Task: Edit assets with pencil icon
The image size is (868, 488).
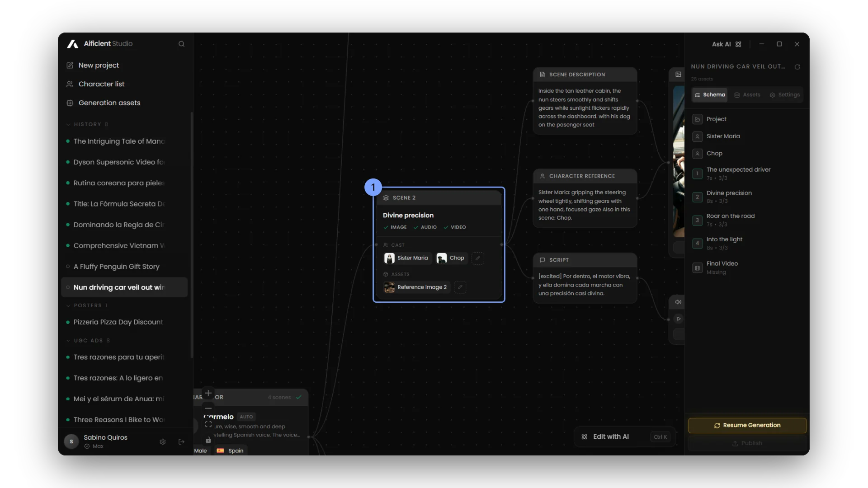Action: coord(460,287)
